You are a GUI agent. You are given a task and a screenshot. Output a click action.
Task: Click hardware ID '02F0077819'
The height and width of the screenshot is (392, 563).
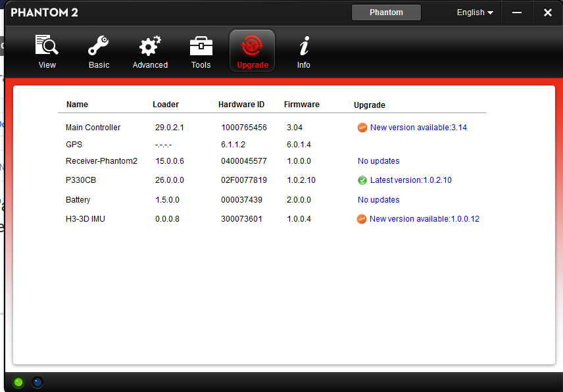click(x=244, y=180)
